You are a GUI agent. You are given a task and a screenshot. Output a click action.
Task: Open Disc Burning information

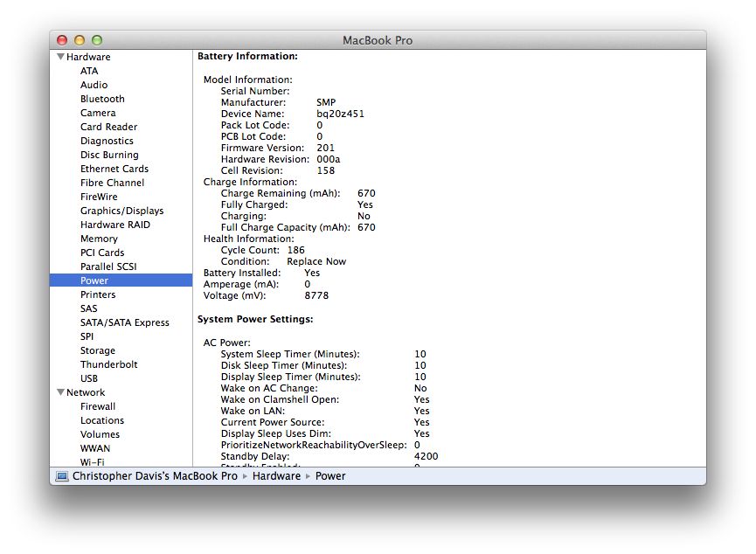(x=109, y=155)
